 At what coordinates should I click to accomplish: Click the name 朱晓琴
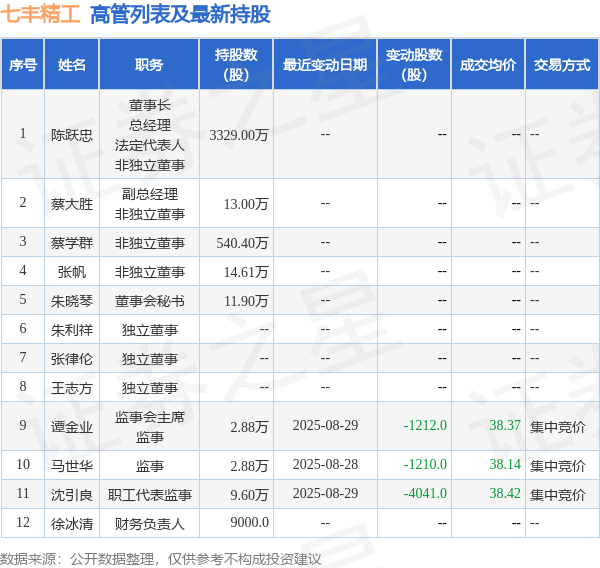point(72,301)
